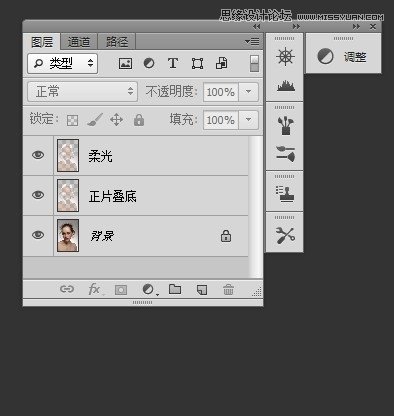Image resolution: width=394 pixels, height=416 pixels.
Task: Open the Histogram panel icon
Action: pos(286,86)
